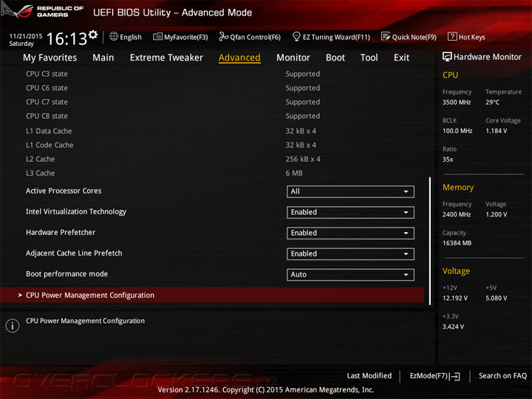The width and height of the screenshot is (532, 399).
Task: Open Quick Note(F9)
Action: (409, 37)
